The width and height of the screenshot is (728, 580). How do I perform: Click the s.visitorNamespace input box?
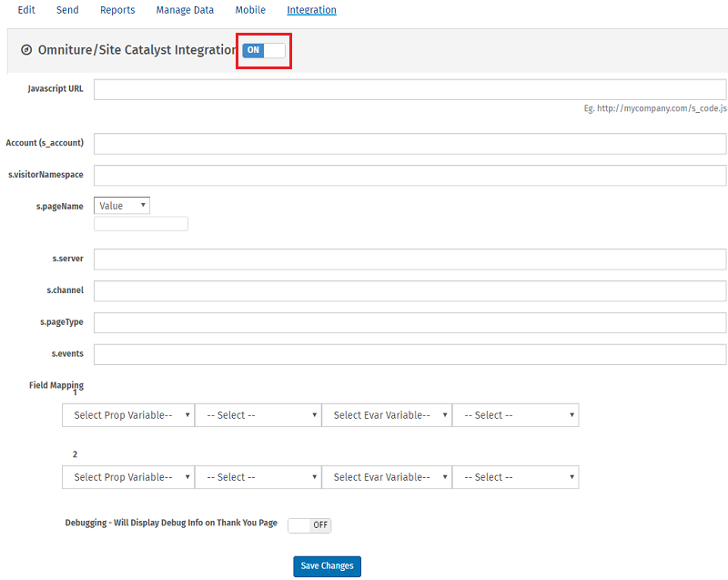[x=409, y=175]
